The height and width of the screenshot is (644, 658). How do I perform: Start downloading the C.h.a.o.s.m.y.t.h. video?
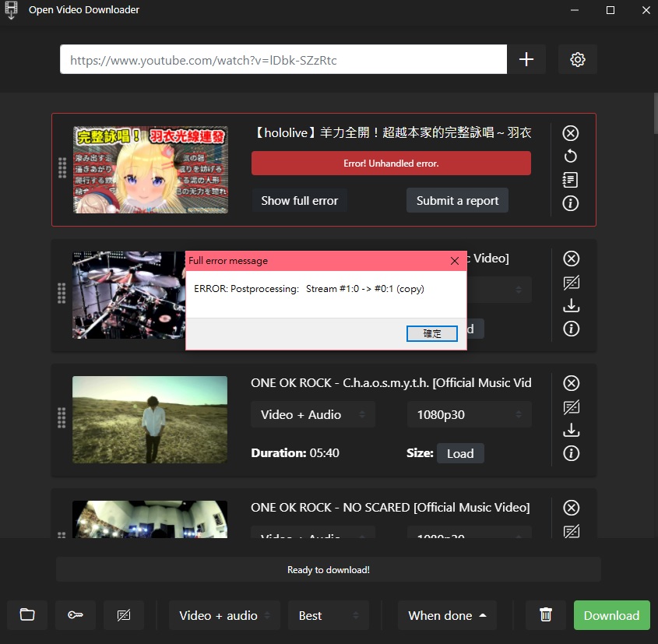pos(571,430)
